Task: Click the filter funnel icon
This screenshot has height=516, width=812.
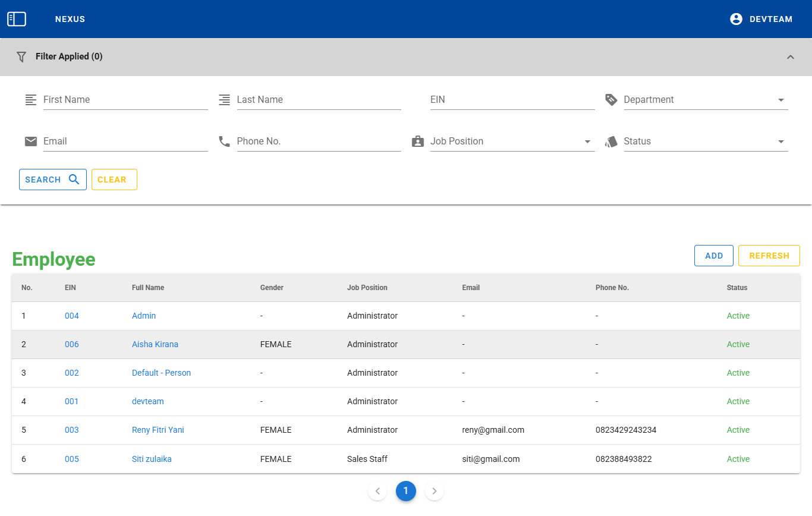Action: (x=21, y=56)
